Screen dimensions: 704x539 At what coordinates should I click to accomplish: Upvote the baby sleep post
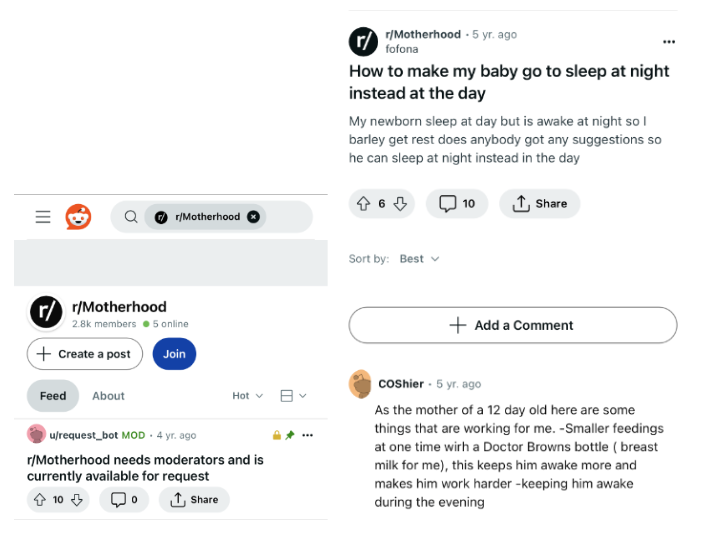coord(364,204)
